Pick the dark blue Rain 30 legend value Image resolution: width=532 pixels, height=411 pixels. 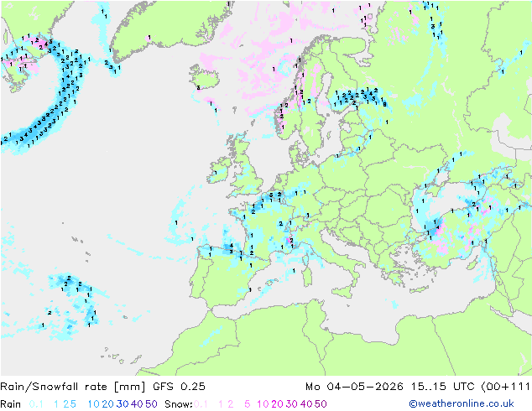123,404
